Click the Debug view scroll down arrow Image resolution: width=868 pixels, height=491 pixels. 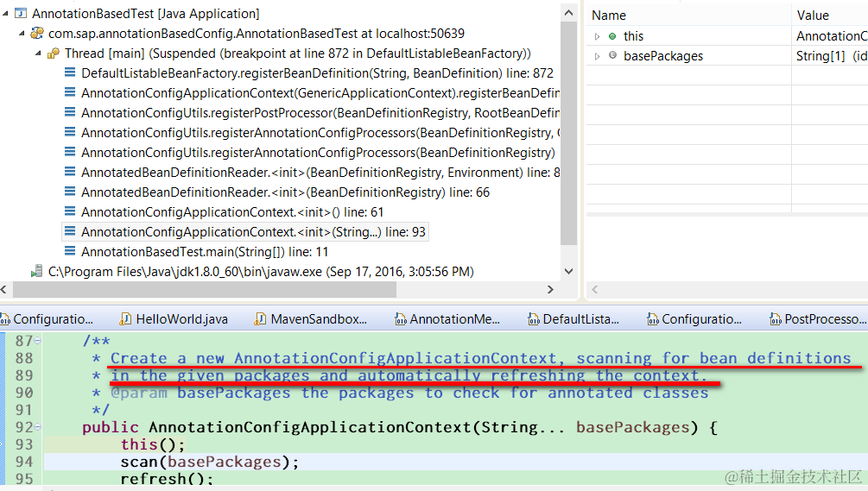pos(568,271)
